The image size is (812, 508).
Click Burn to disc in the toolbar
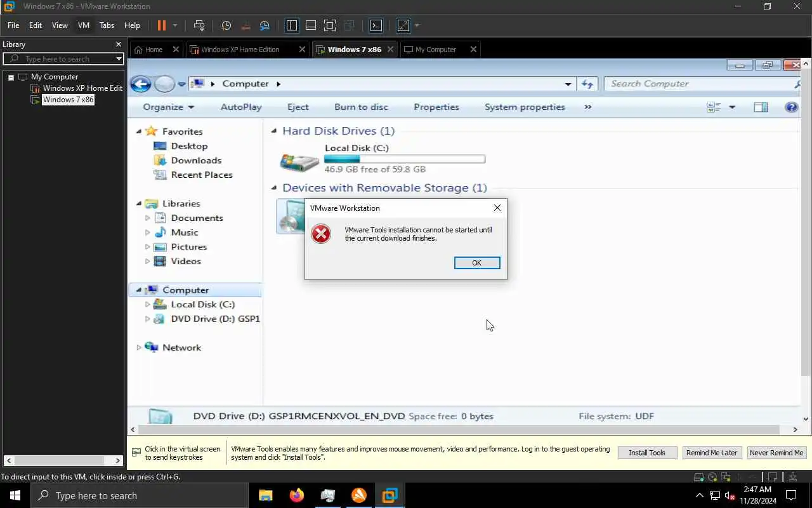tap(361, 107)
